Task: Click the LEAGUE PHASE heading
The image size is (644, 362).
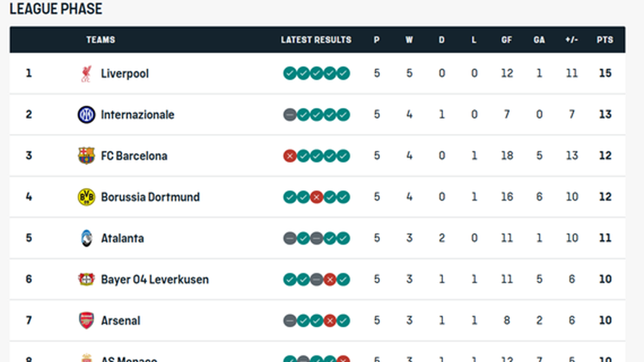Action: [56, 9]
